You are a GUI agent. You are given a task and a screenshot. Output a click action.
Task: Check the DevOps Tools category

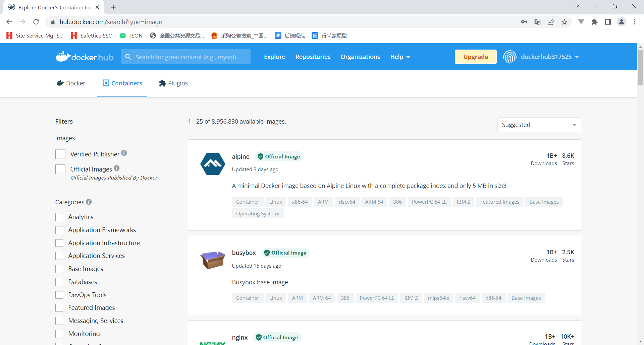tap(59, 295)
